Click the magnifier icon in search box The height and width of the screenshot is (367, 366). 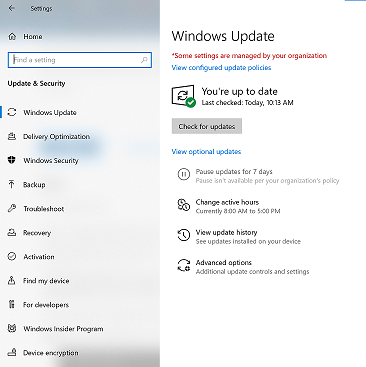[144, 60]
